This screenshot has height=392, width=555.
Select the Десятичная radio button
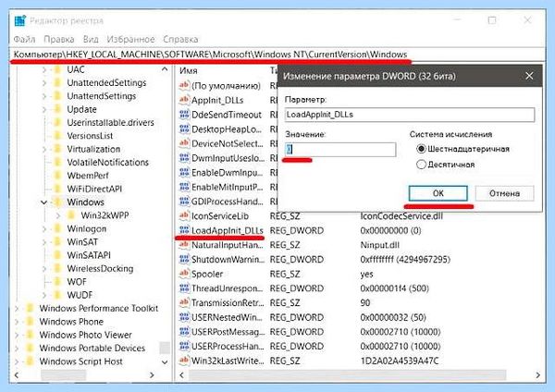click(x=421, y=165)
